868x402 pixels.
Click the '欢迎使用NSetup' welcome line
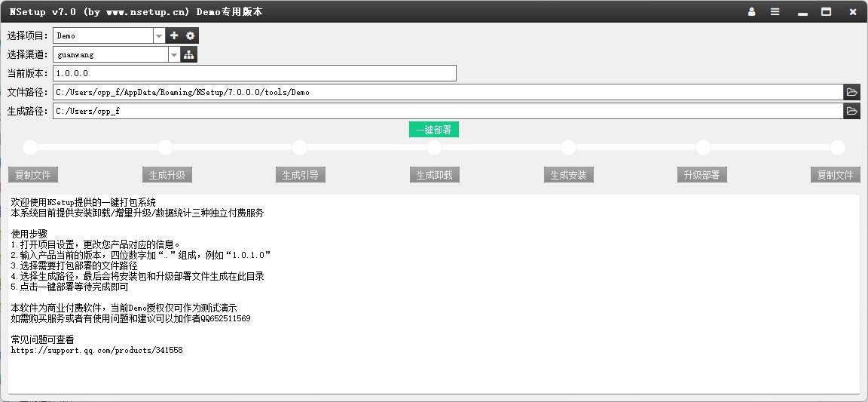click(84, 203)
